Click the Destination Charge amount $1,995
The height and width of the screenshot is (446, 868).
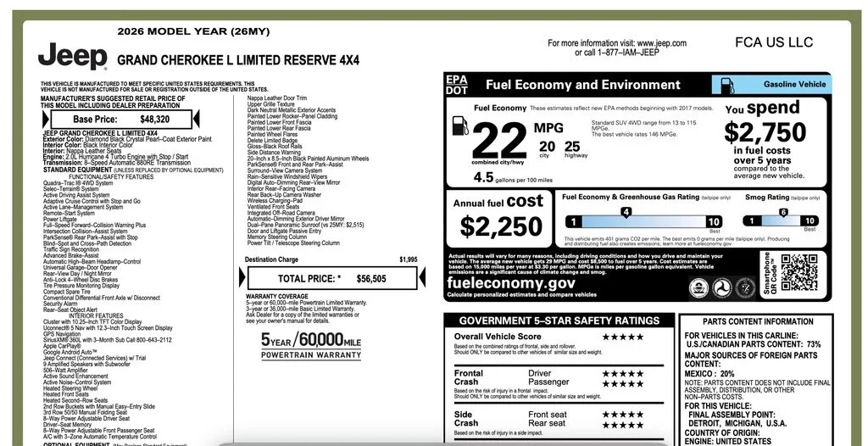pos(409,259)
